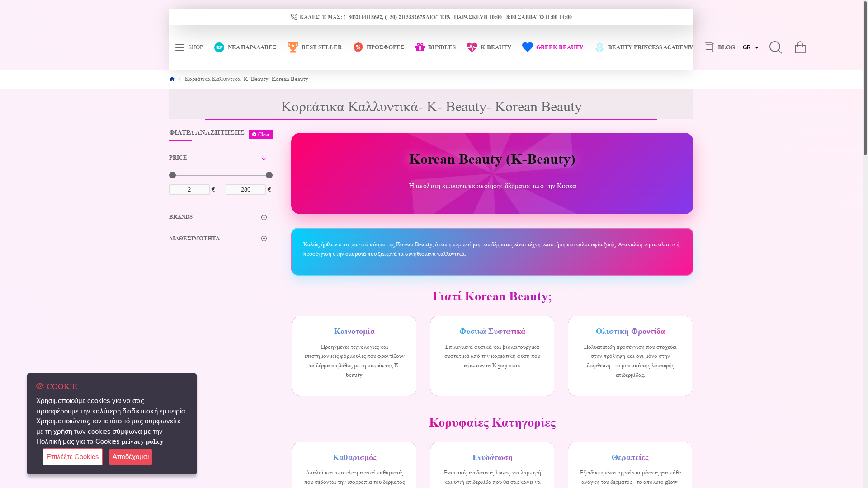Click the cookie icon in the COOKIE header
868x488 pixels.
point(40,386)
